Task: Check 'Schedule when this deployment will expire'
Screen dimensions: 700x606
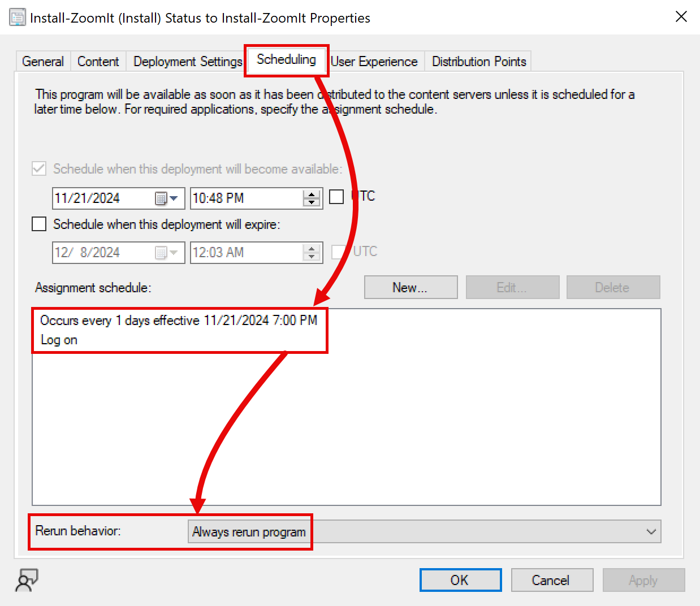Action: click(38, 224)
